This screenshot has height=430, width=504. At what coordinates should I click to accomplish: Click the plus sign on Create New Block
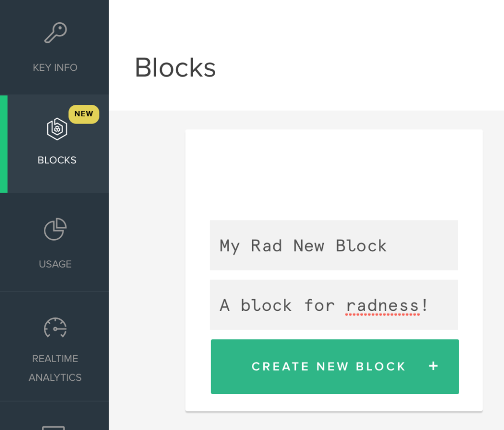point(433,366)
